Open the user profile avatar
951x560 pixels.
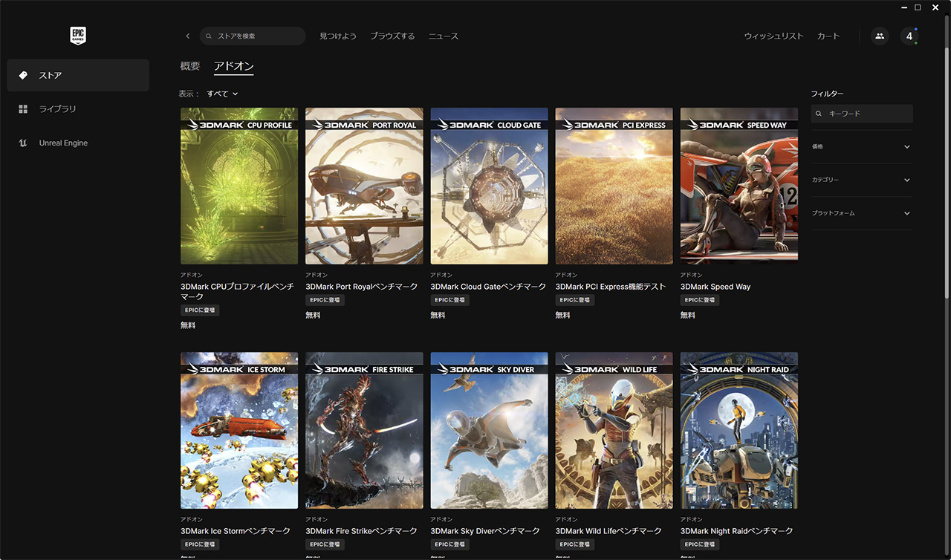pos(909,36)
